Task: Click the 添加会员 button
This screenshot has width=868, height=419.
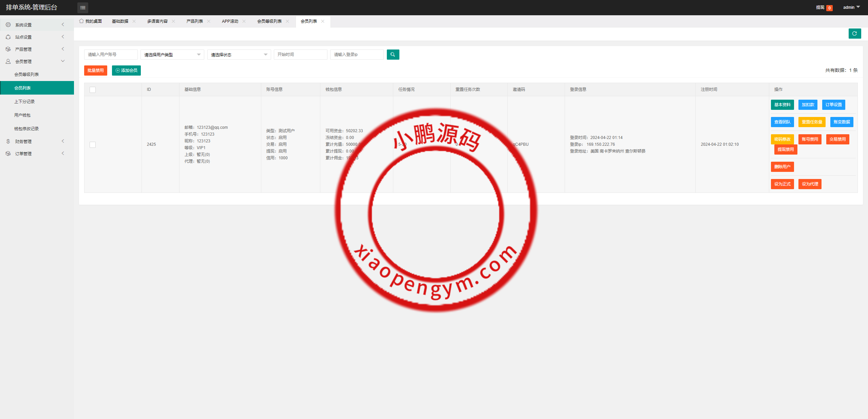Action: tap(126, 71)
